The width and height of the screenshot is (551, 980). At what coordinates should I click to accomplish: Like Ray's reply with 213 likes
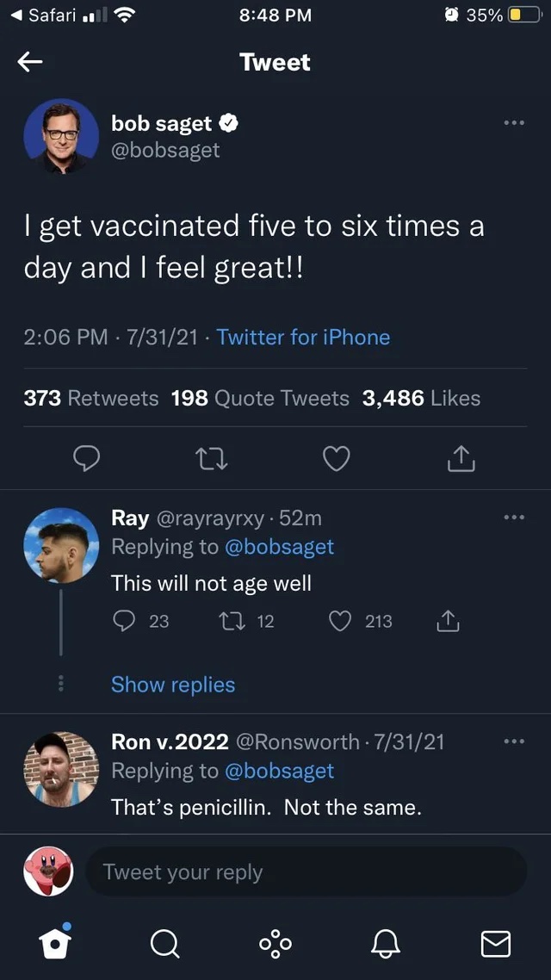341,621
